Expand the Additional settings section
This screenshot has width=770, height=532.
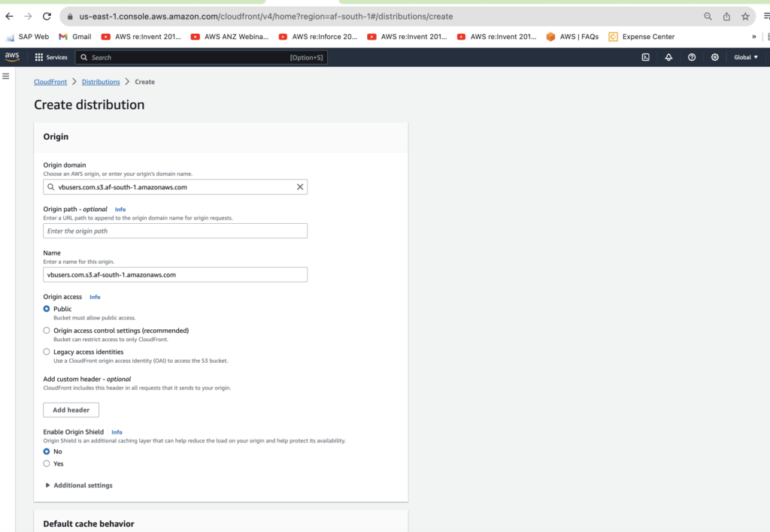coord(79,485)
